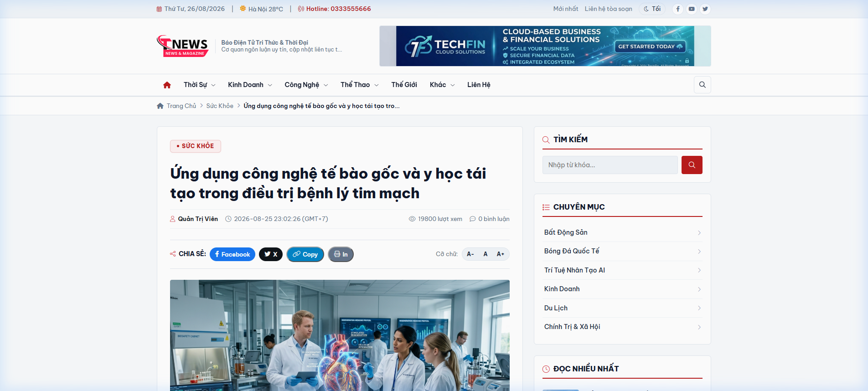Click the red search submit button
The image size is (868, 391).
coord(692,165)
